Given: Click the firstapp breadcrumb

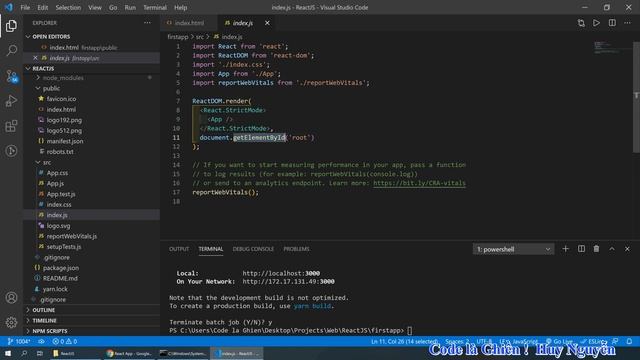Looking at the screenshot, I should 178,37.
